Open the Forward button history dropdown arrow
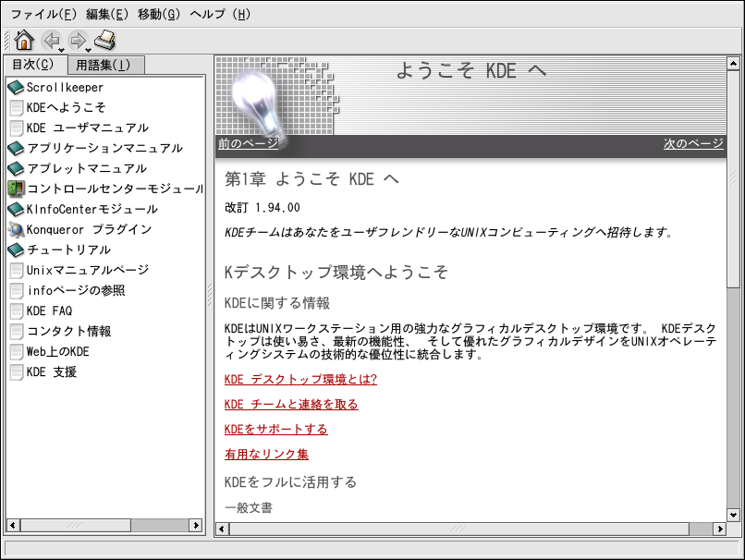The width and height of the screenshot is (745, 560). (89, 48)
